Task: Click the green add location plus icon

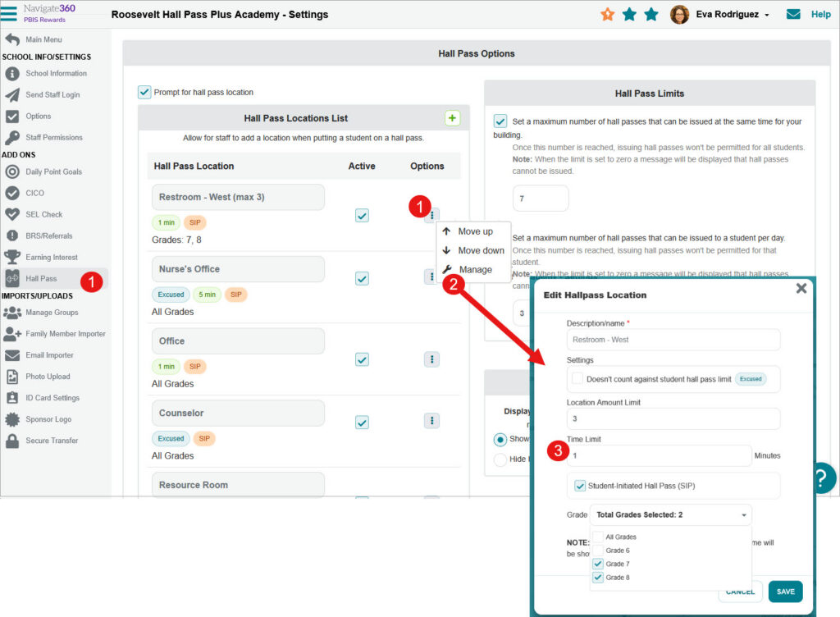Action: coord(452,118)
